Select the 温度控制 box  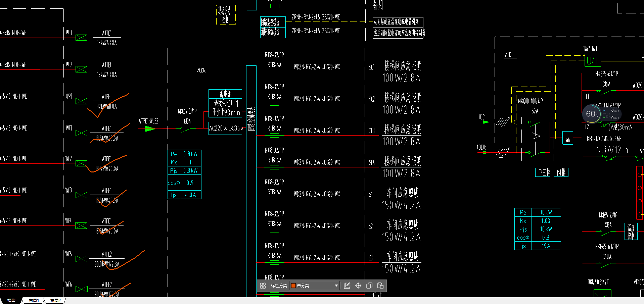pyautogui.click(x=631, y=232)
